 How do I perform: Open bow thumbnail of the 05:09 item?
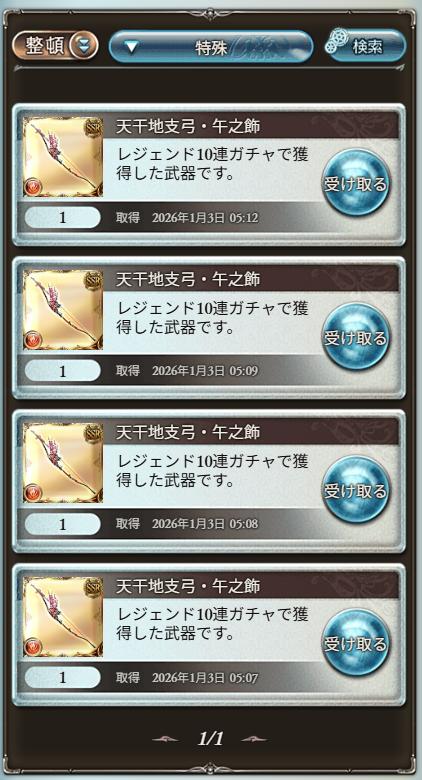tap(63, 310)
